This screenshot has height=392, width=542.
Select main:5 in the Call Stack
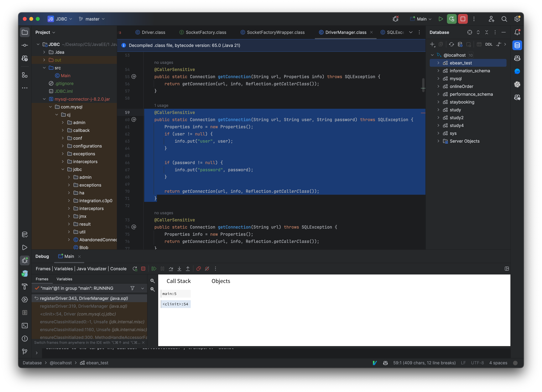point(176,294)
